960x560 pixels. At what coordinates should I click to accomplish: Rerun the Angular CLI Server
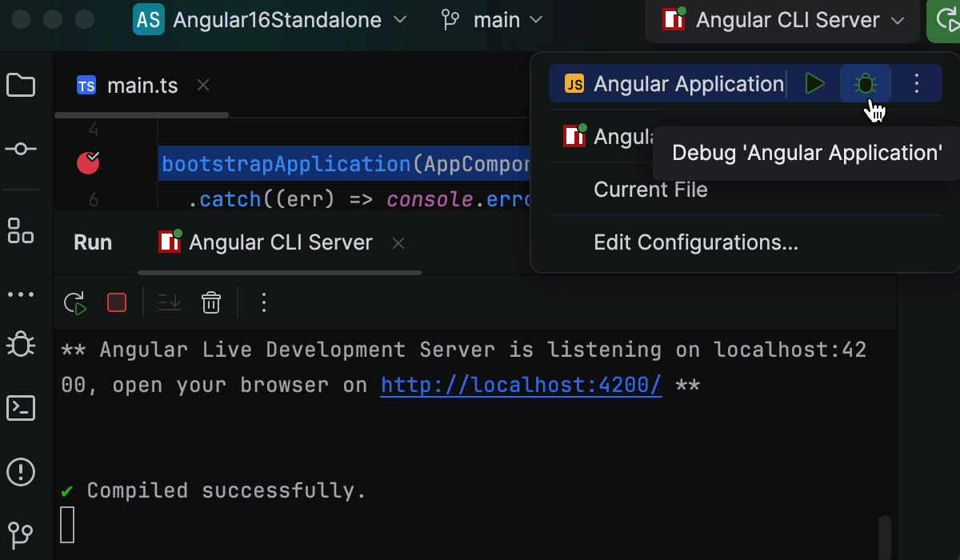(x=74, y=302)
